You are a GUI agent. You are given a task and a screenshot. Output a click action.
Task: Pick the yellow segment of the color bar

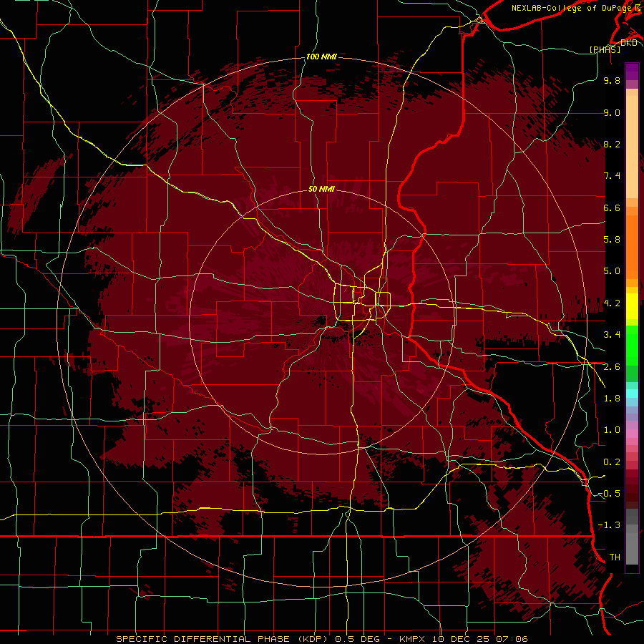click(632, 306)
